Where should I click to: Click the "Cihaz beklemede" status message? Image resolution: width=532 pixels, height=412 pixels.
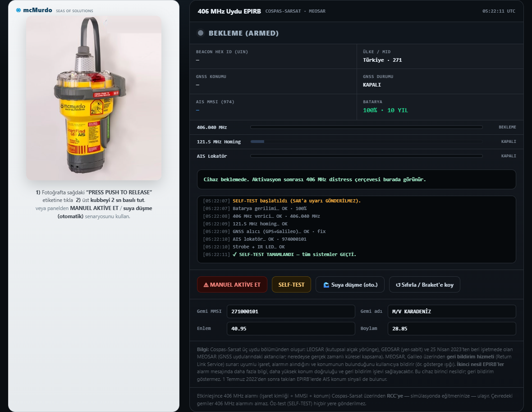[x=315, y=179]
